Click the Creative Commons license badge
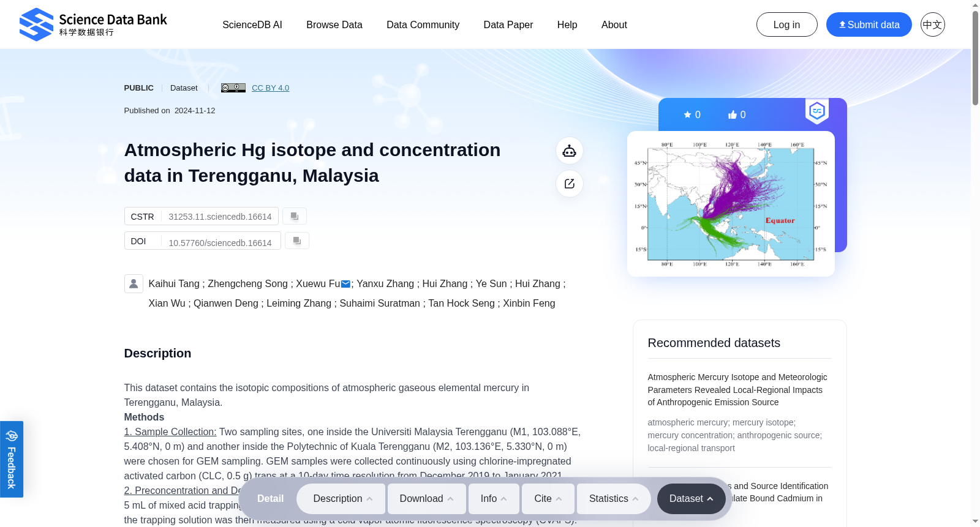Viewport: 980px width, 527px height. [233, 88]
